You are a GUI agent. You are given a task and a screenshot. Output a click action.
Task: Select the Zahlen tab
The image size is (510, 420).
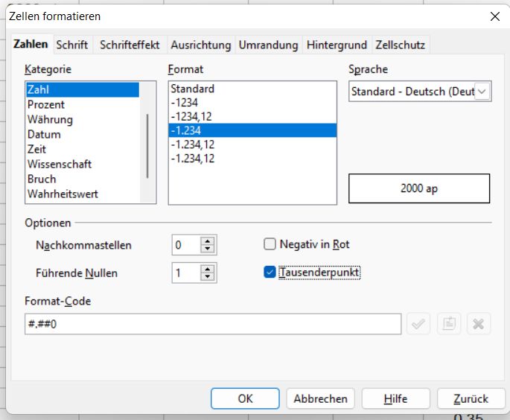pyautogui.click(x=31, y=44)
